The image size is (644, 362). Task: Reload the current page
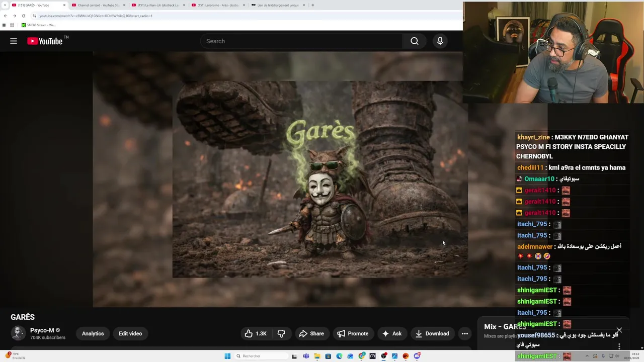(23, 16)
